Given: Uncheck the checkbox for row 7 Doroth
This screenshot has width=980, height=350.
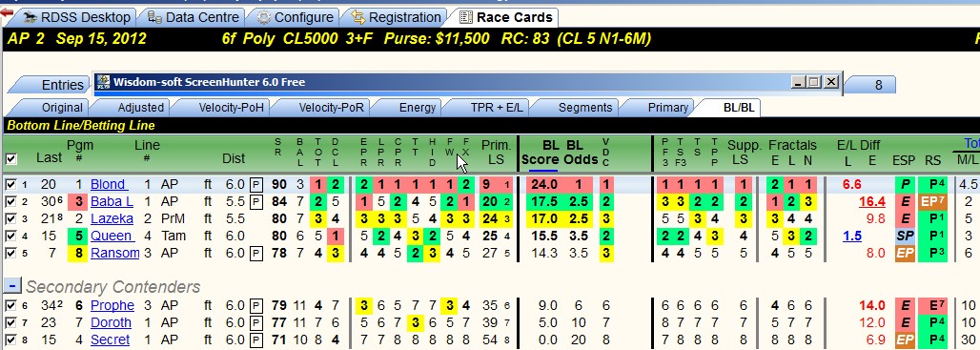Looking at the screenshot, I should tap(10, 323).
